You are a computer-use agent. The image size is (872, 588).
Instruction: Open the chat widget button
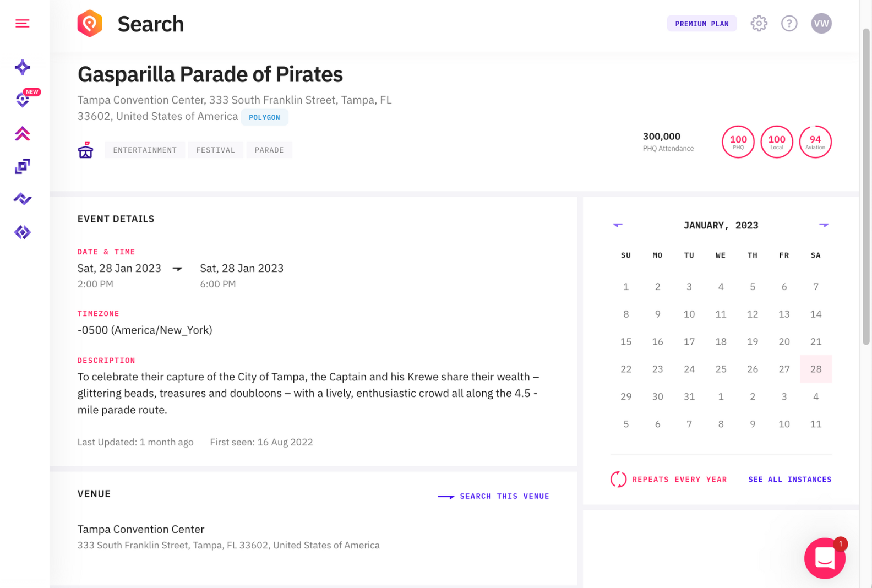824,558
